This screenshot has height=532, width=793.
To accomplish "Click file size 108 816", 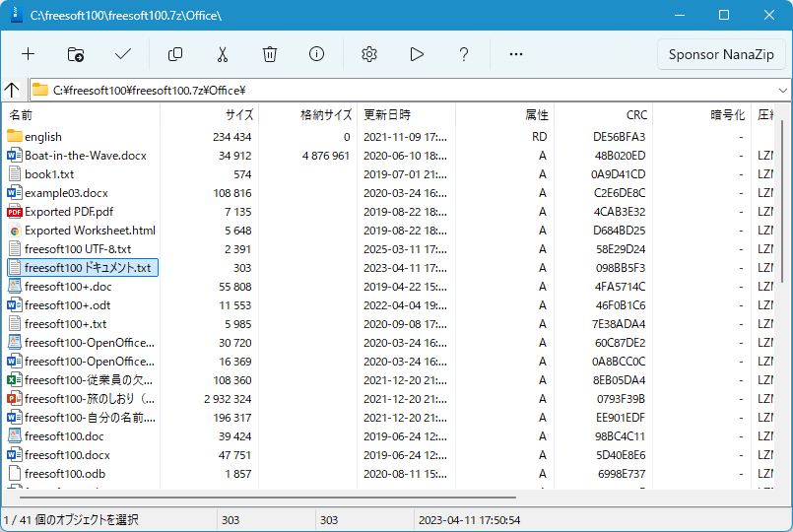I will click(232, 193).
